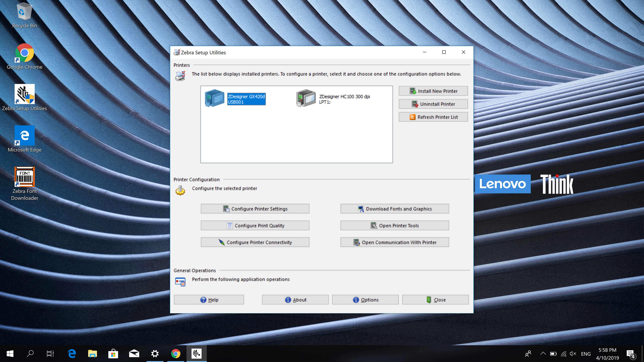Maximize the Zebra Setup Utilities window
This screenshot has width=644, height=362.
click(x=444, y=52)
